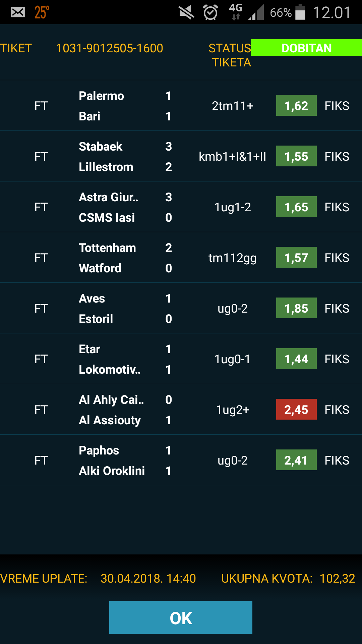Tap the muted sound status icon
The height and width of the screenshot is (644, 362).
[x=186, y=13]
